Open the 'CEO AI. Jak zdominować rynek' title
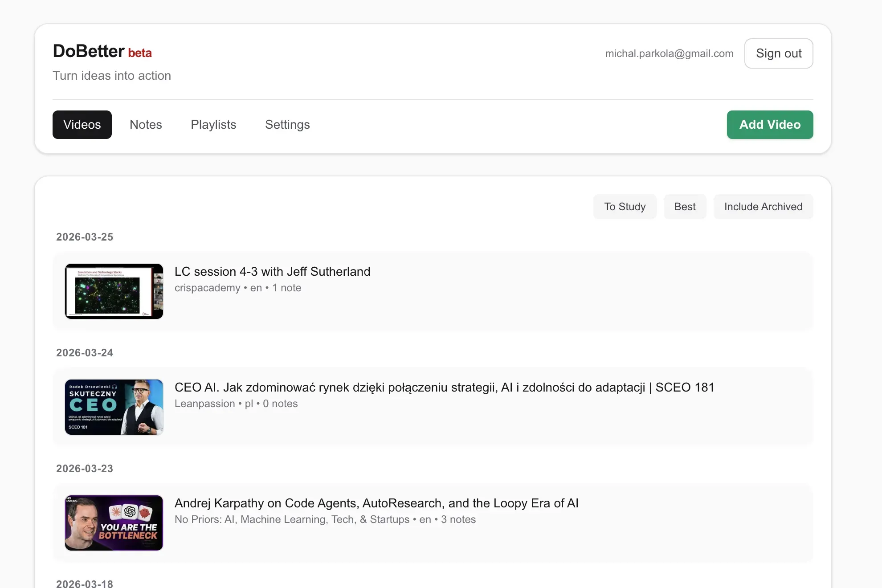 coord(444,388)
